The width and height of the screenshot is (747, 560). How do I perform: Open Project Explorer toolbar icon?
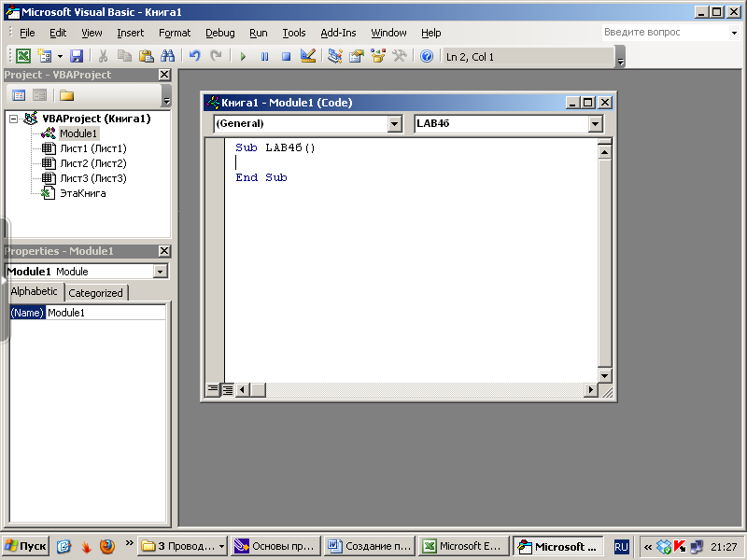coord(335,56)
